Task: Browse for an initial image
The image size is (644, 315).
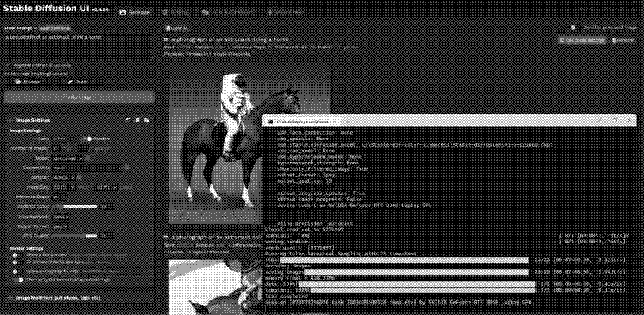Action: click(28, 81)
